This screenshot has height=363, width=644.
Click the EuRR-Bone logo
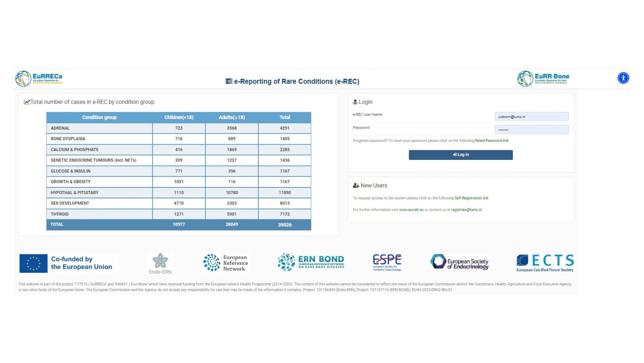543,79
